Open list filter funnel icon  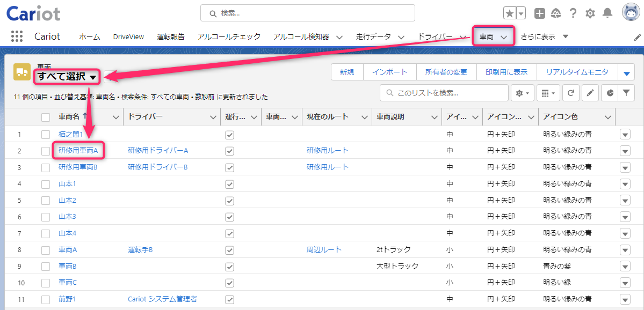point(626,93)
